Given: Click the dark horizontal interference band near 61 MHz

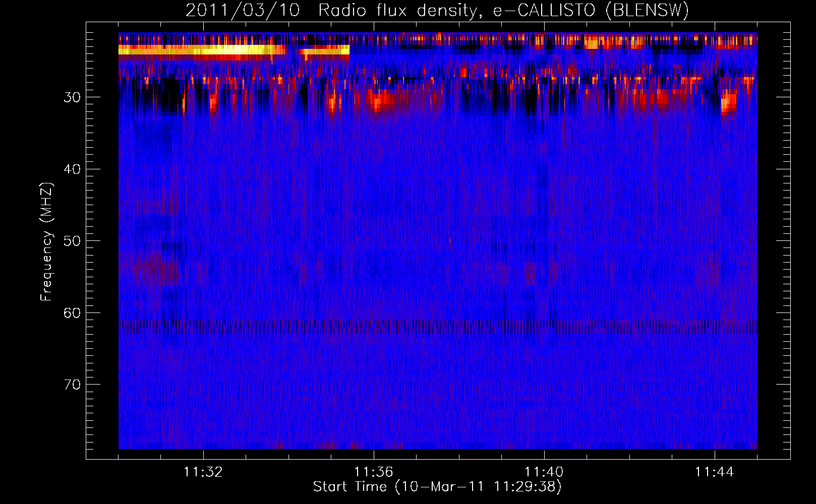Looking at the screenshot, I should click(x=438, y=327).
